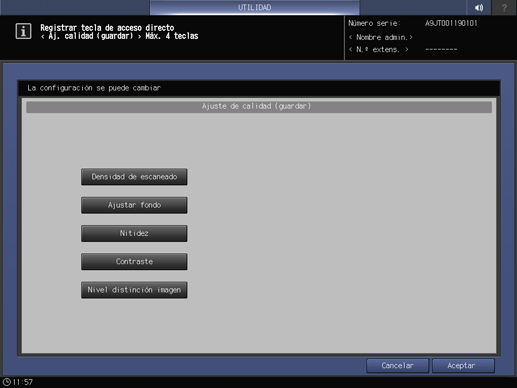The width and height of the screenshot is (517, 388).
Task: Click the time display 11:57
Action: (x=23, y=382)
